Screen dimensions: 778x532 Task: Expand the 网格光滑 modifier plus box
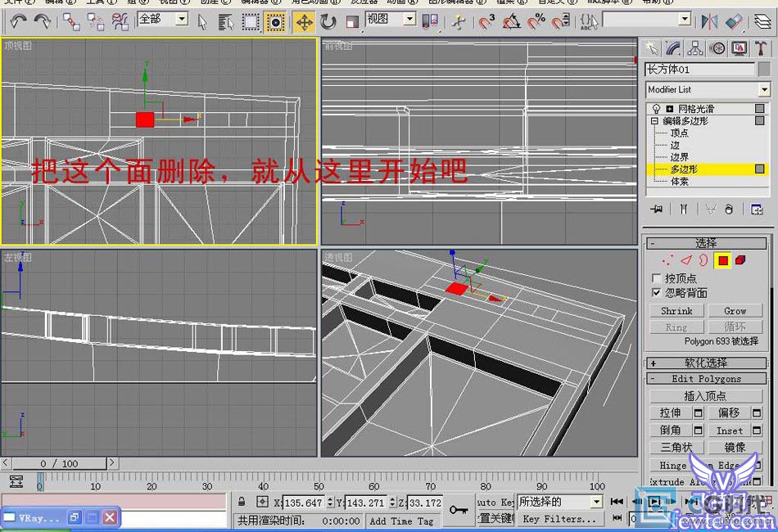pyautogui.click(x=670, y=109)
